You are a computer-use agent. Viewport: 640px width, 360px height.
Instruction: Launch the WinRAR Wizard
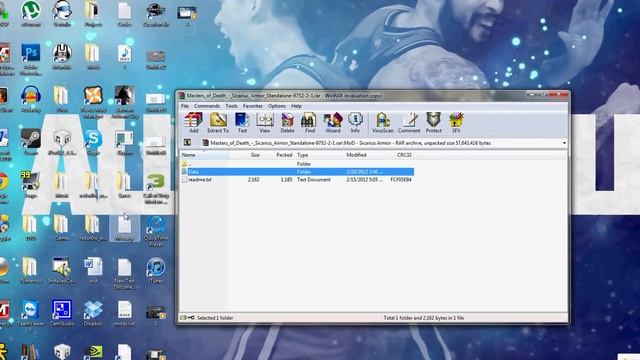333,123
